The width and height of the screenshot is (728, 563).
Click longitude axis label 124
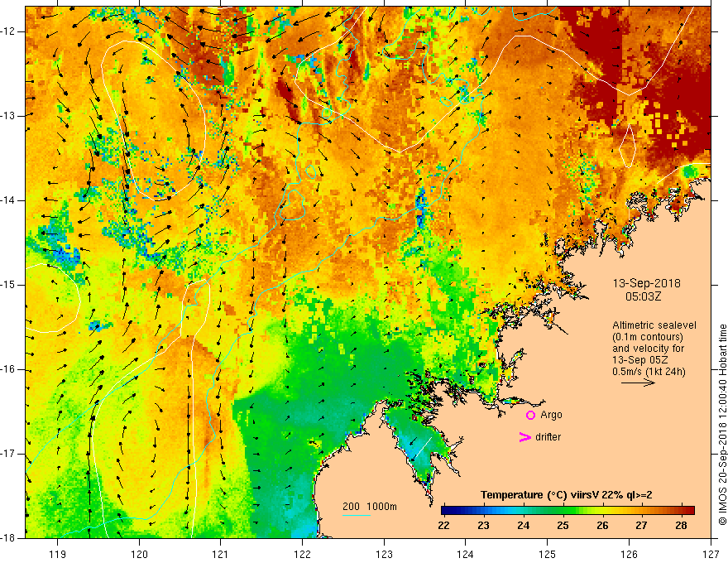click(466, 554)
